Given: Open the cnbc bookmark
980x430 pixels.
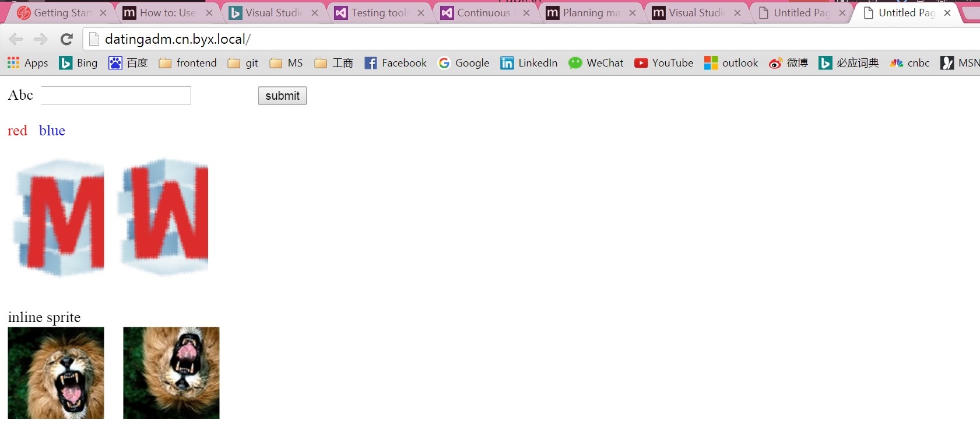Looking at the screenshot, I should coord(909,63).
